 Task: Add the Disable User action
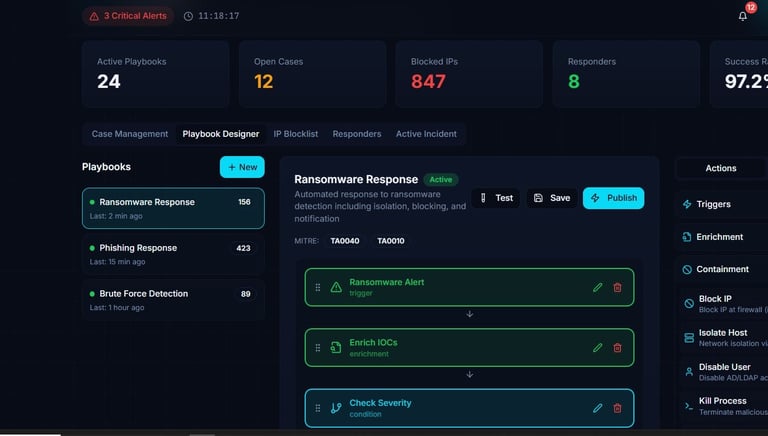click(724, 372)
